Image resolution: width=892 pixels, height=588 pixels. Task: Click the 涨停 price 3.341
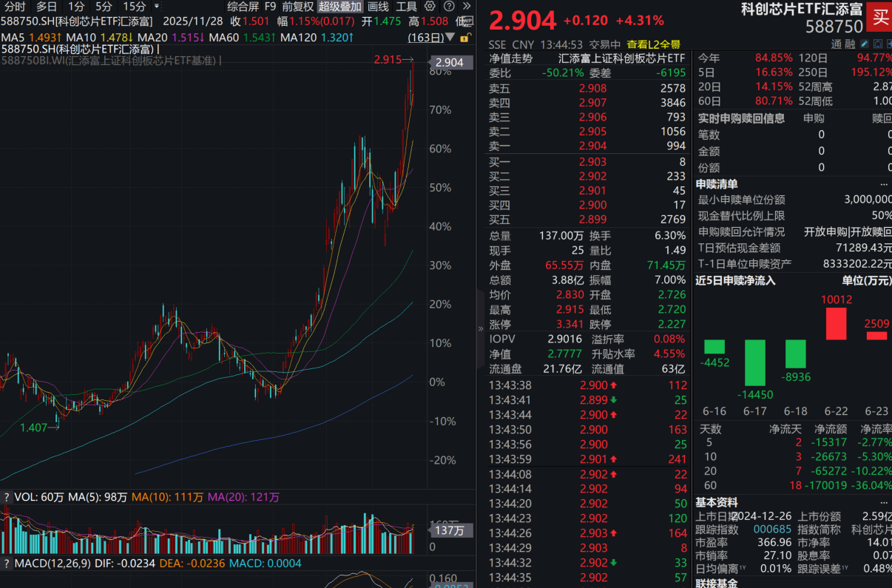(x=570, y=324)
